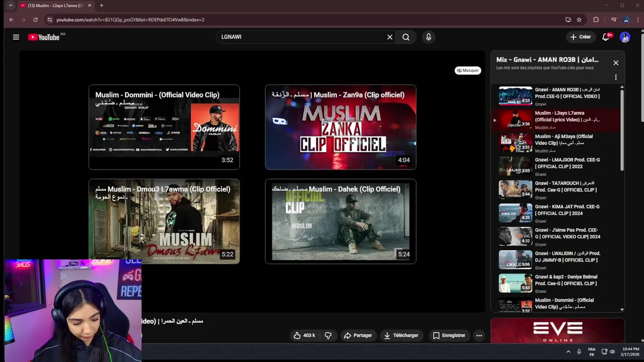Install app icon in address bar
Screen dimensions: 644x362
click(x=568, y=20)
